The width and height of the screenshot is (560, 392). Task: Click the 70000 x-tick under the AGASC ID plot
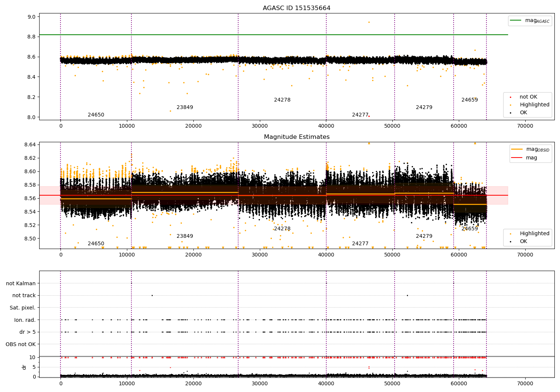click(x=525, y=126)
